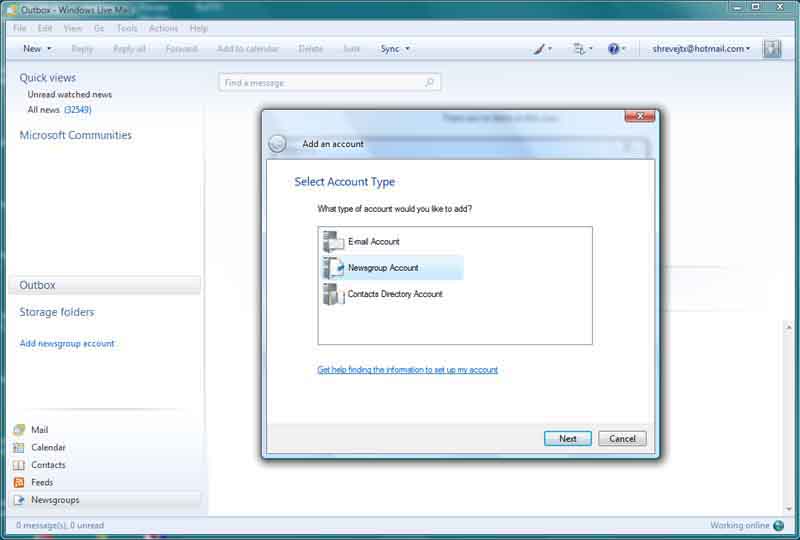Screen dimensions: 800x540
Task: Click the Windows Live Mail title icon
Action: point(11,10)
